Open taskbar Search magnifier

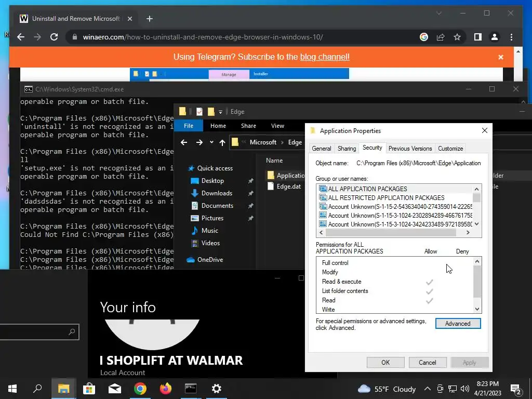[37, 388]
